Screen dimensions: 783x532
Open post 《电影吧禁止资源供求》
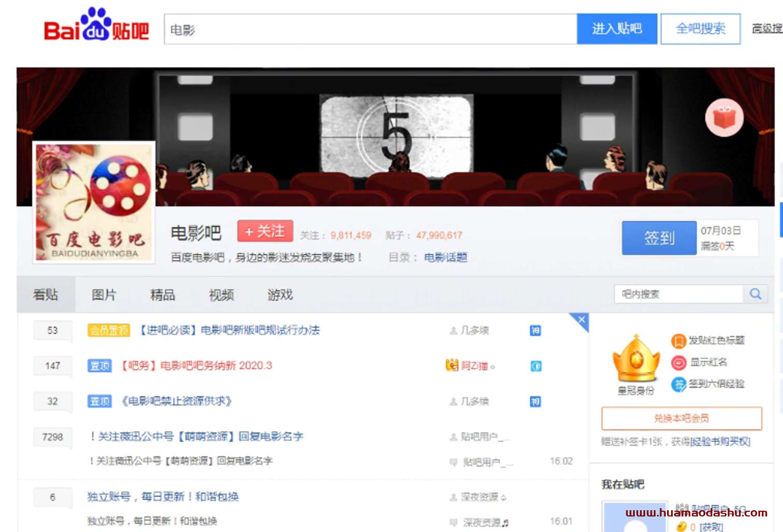[176, 401]
